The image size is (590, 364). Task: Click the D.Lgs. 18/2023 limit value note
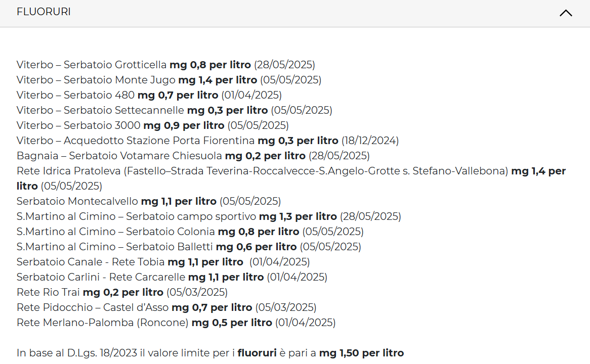(210, 353)
